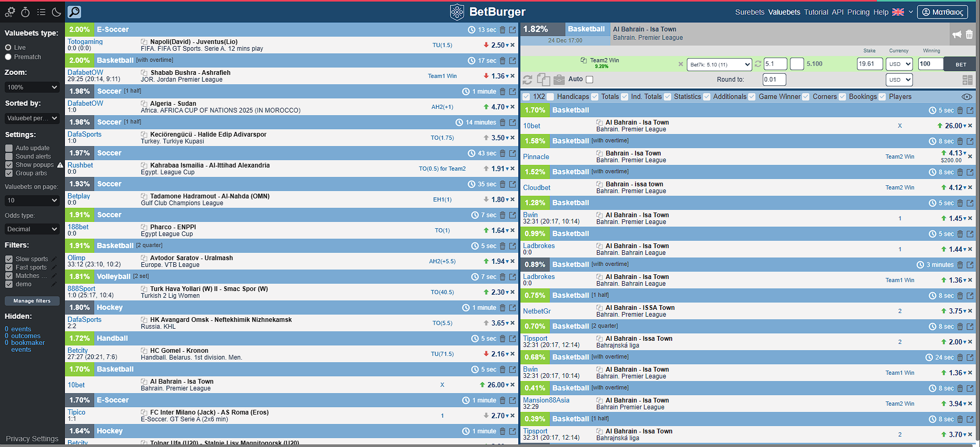
Task: Click the Manage filters button
Action: [32, 301]
